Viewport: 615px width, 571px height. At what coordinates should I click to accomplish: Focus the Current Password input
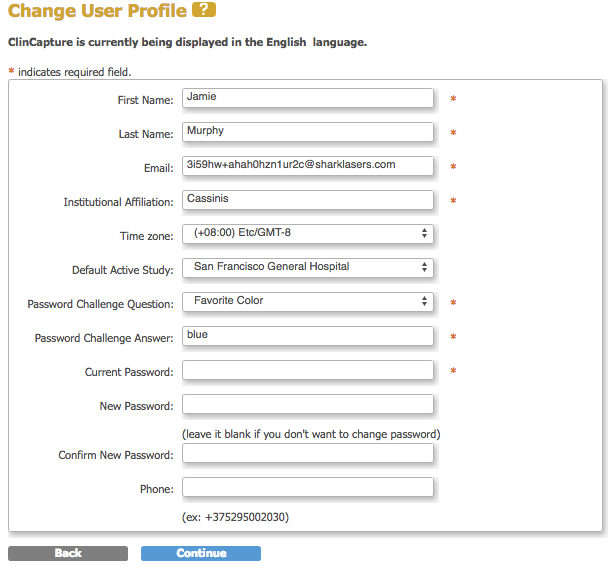[308, 371]
